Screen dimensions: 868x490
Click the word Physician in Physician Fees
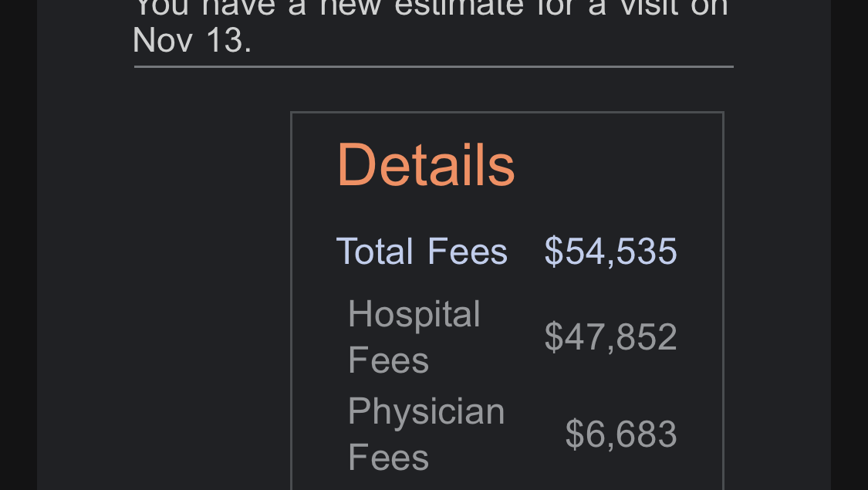coord(426,412)
